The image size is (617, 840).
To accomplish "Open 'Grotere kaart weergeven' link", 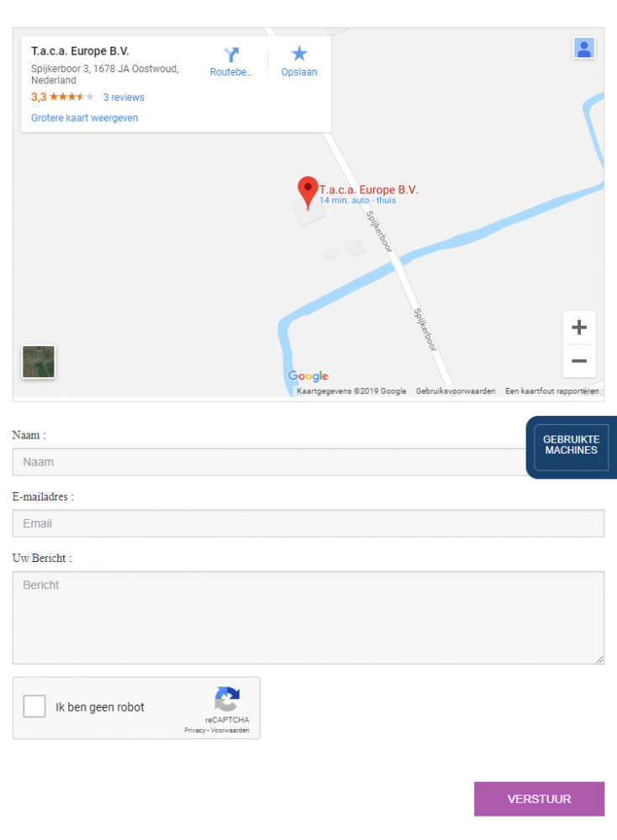I will [84, 118].
